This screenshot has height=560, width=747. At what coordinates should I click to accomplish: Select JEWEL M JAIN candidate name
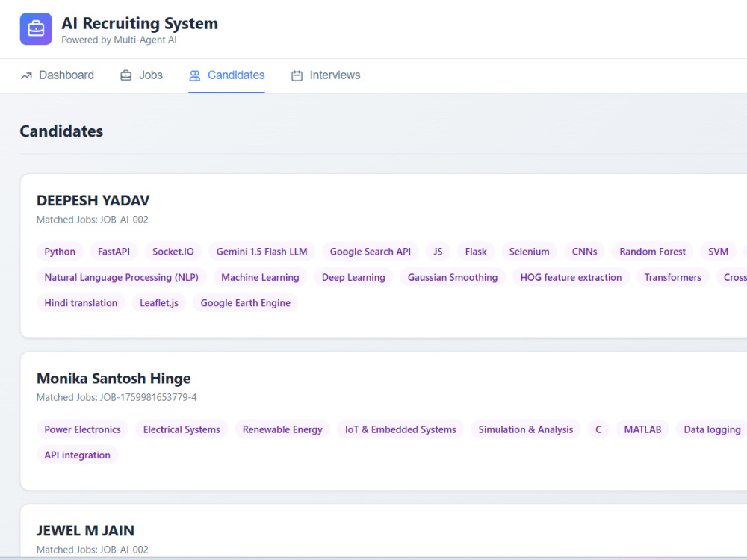(85, 530)
